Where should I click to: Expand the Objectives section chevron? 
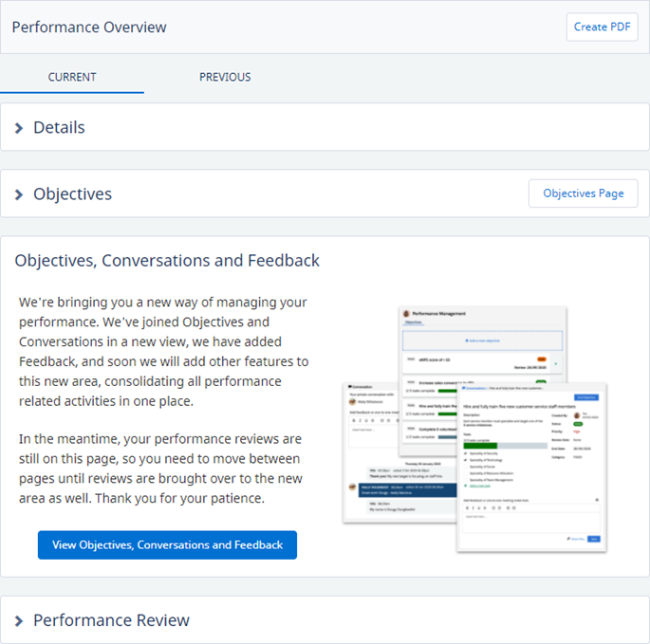click(x=19, y=194)
